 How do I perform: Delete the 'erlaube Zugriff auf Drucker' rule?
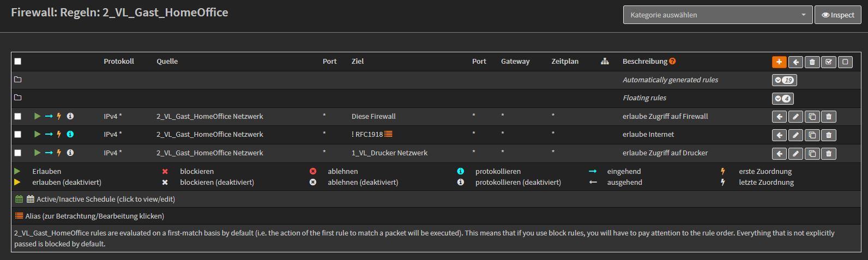[829, 153]
